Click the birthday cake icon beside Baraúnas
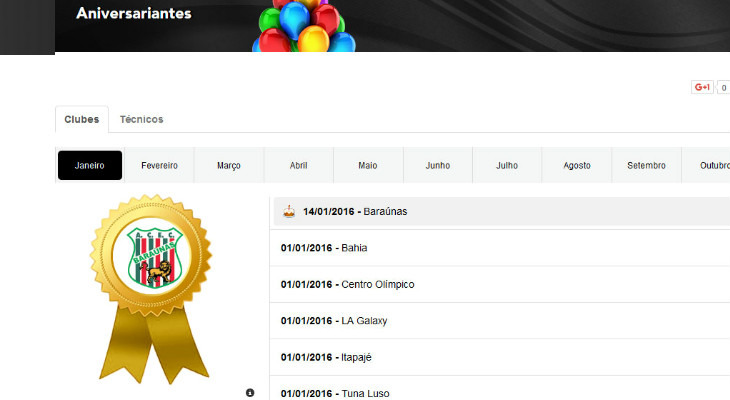The image size is (730, 400). coord(289,211)
